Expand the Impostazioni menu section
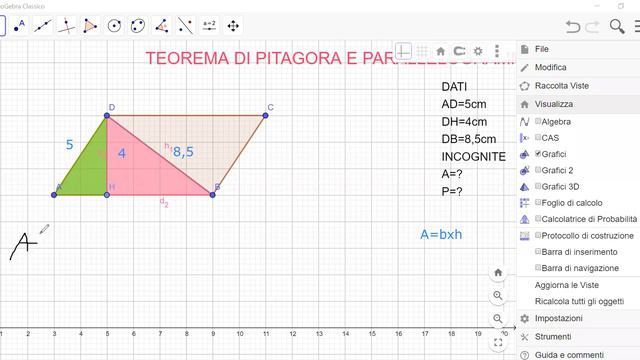 [578, 318]
